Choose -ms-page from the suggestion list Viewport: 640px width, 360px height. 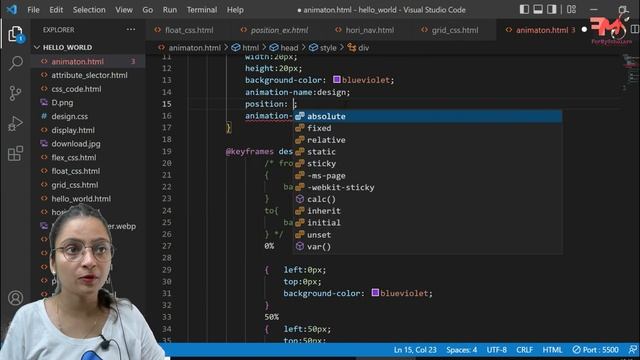tap(427, 176)
